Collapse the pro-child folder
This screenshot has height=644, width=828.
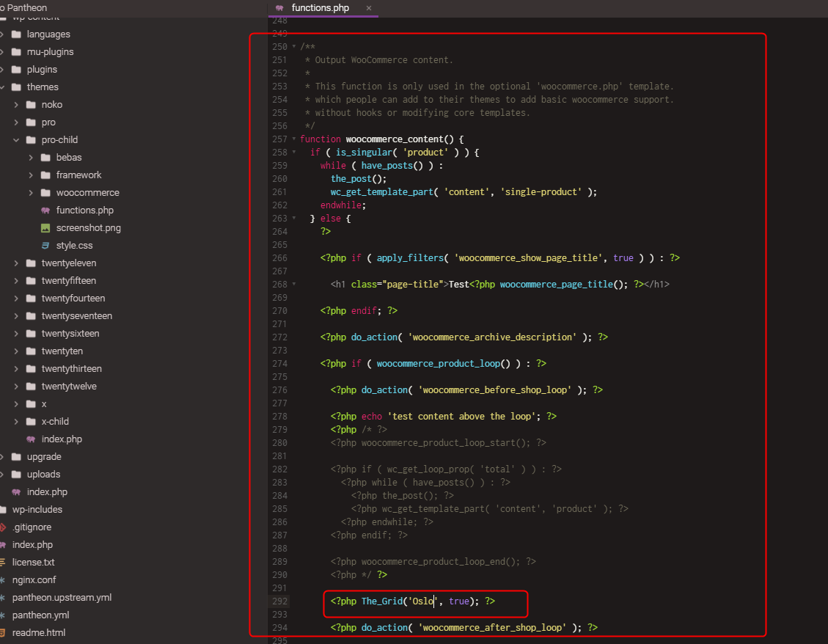(16, 140)
